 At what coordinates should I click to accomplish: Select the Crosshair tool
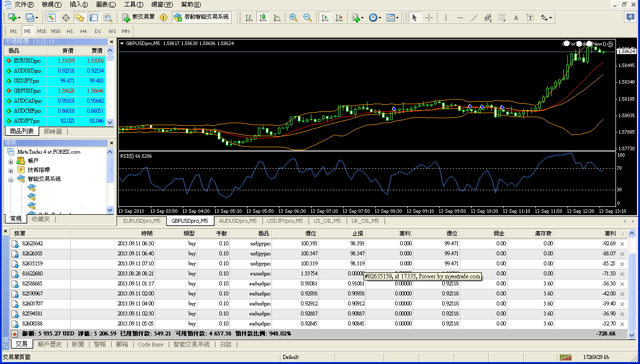pyautogui.click(x=429, y=18)
